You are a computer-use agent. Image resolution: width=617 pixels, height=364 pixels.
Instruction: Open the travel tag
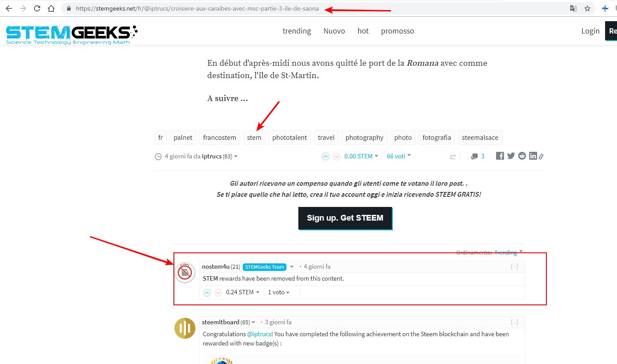point(326,138)
